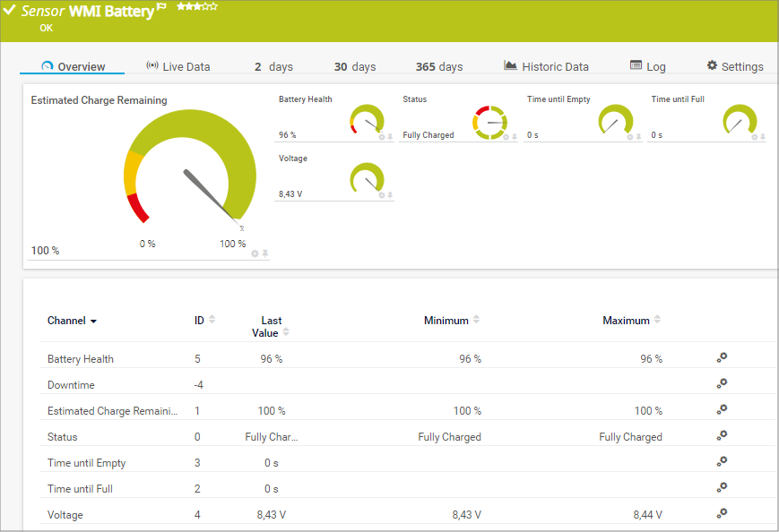Sort by the Maximum column arrows
The width and height of the screenshot is (779, 532).
click(657, 320)
